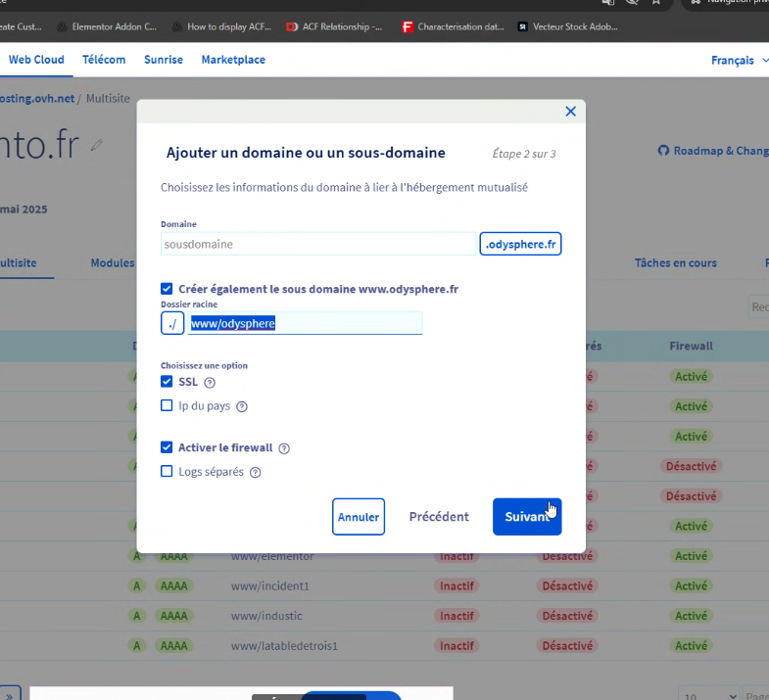
Task: Click the help icon next to SSL
Action: (x=210, y=383)
